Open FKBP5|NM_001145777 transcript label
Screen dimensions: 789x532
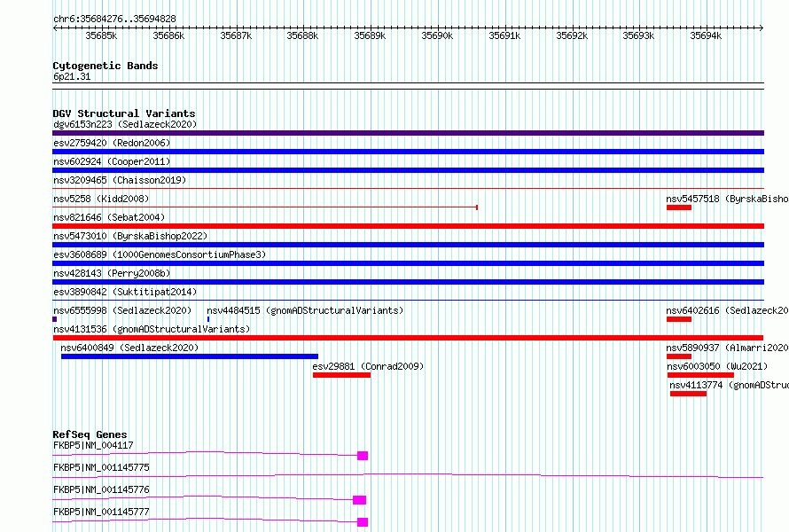pos(101,512)
